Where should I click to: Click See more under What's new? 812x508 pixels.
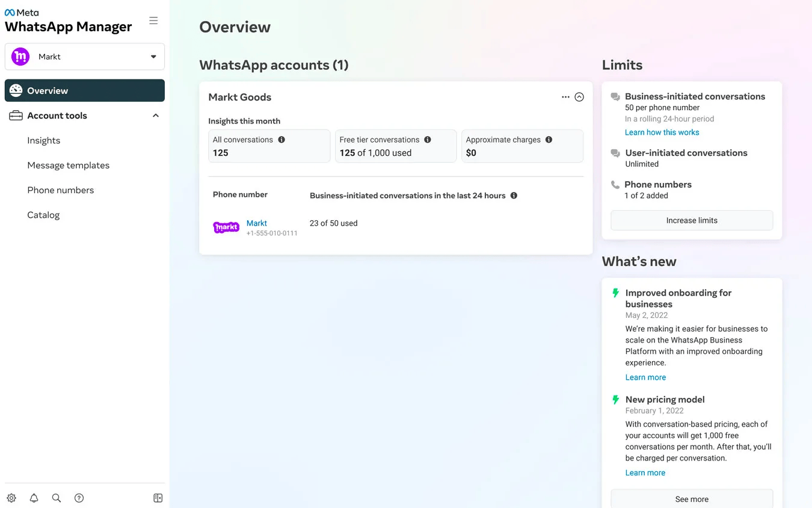pyautogui.click(x=691, y=499)
